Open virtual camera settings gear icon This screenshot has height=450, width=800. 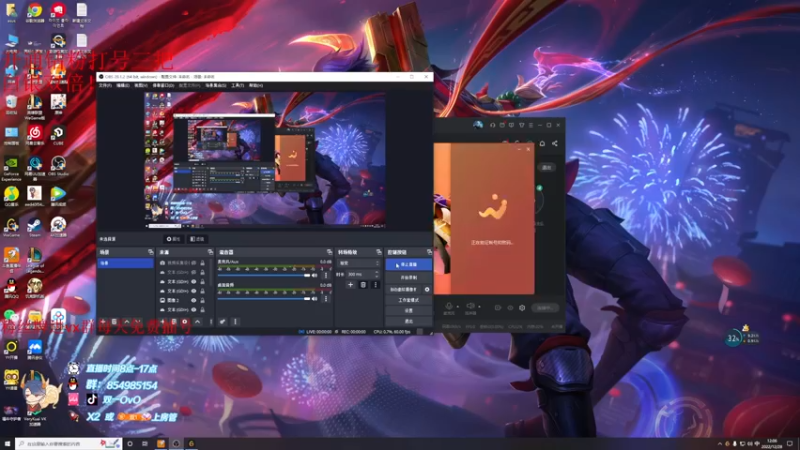pyautogui.click(x=427, y=289)
